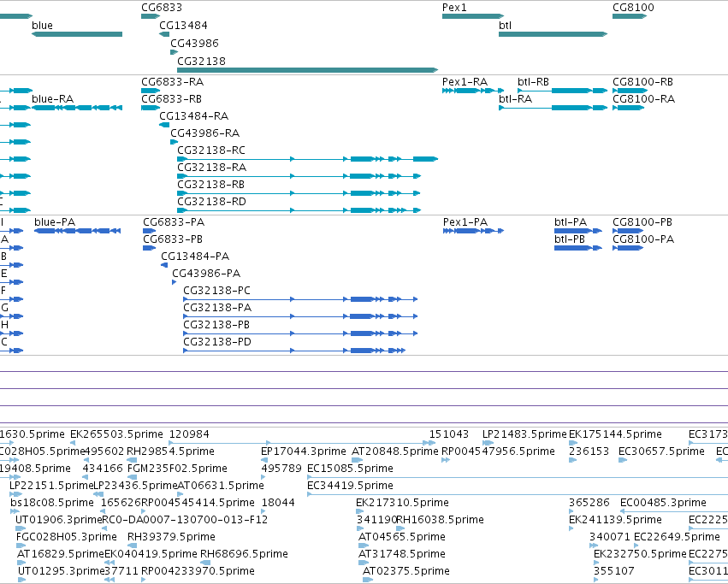This screenshot has height=584, width=728.
Task: Click the 'btl' gene label
Action: [x=505, y=26]
